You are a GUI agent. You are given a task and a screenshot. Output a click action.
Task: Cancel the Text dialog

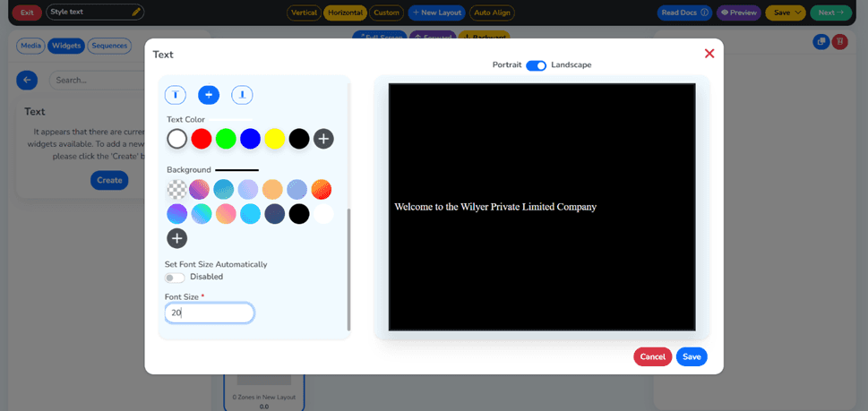[653, 356]
